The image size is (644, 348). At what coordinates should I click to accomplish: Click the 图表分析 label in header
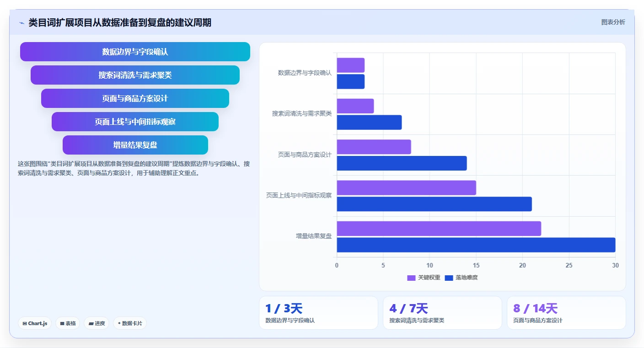coord(613,22)
